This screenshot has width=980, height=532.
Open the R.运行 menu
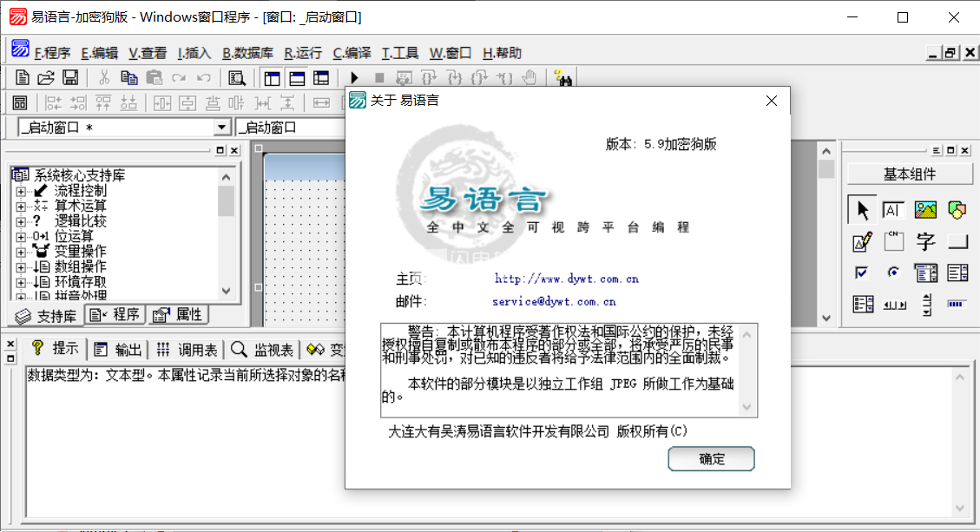tap(302, 54)
